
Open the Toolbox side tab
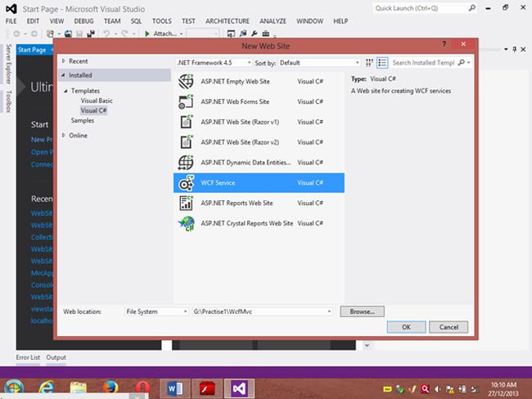coord(8,101)
